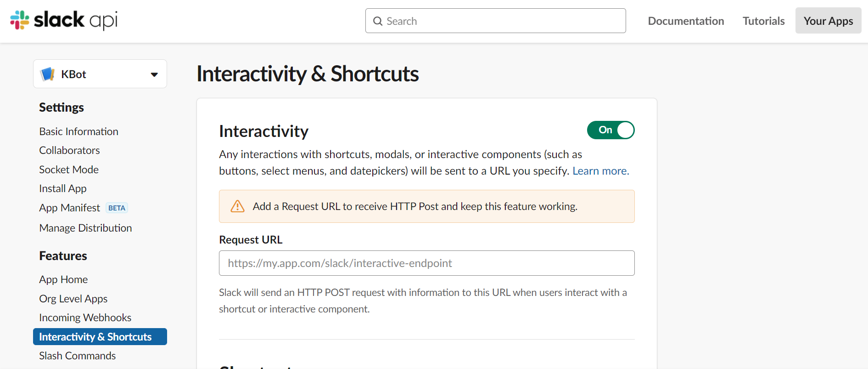Click the Interactivity & Shortcuts page title
This screenshot has height=369, width=868.
click(308, 74)
